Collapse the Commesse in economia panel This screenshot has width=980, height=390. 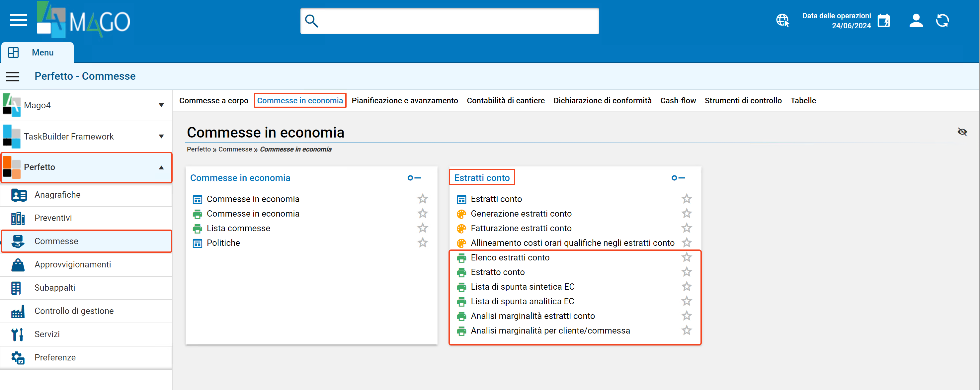click(414, 178)
